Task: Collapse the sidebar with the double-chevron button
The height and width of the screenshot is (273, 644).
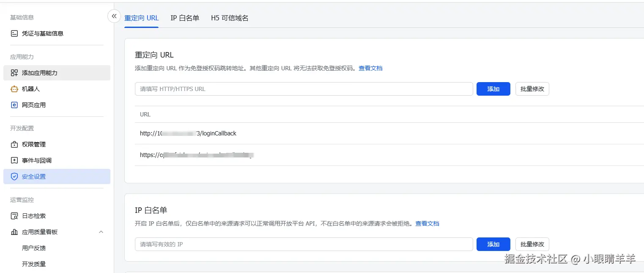Action: [x=114, y=16]
